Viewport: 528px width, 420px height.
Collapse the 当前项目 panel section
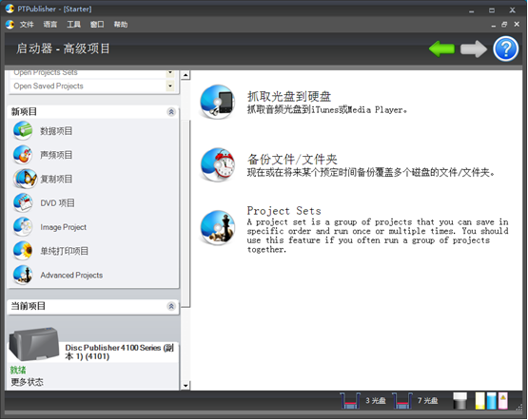coord(171,306)
